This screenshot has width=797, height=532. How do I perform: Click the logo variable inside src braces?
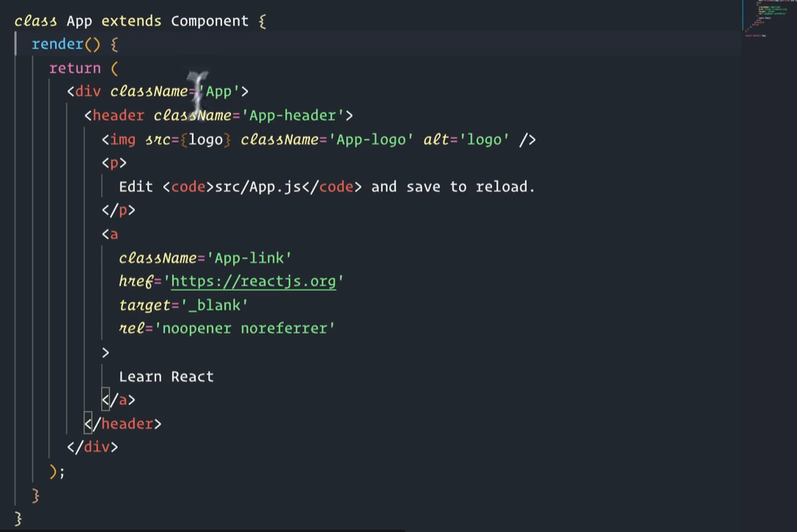[205, 139]
